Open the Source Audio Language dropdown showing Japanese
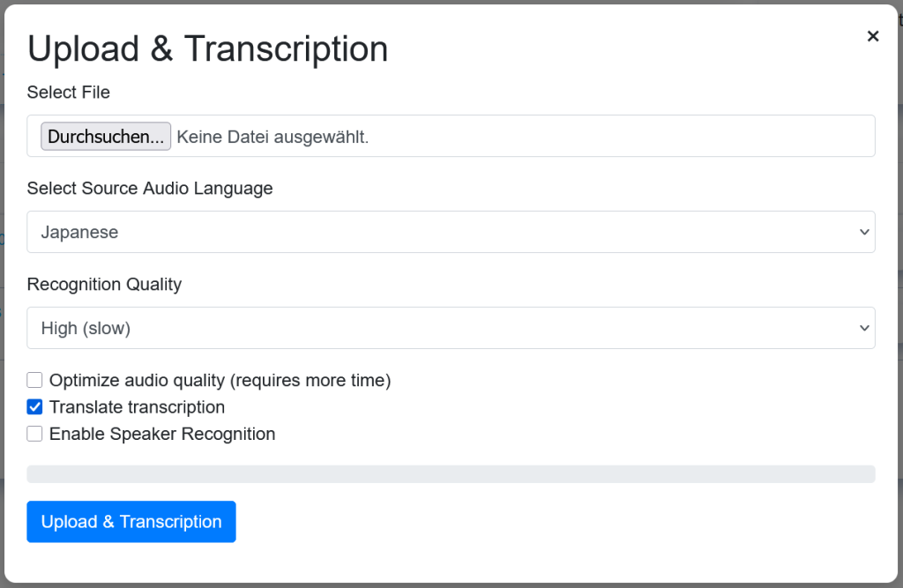The height and width of the screenshot is (588, 903). pos(451,232)
